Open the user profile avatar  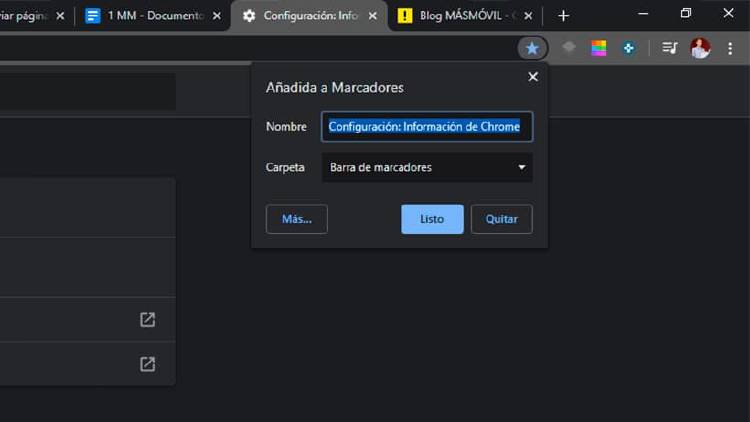[700, 48]
